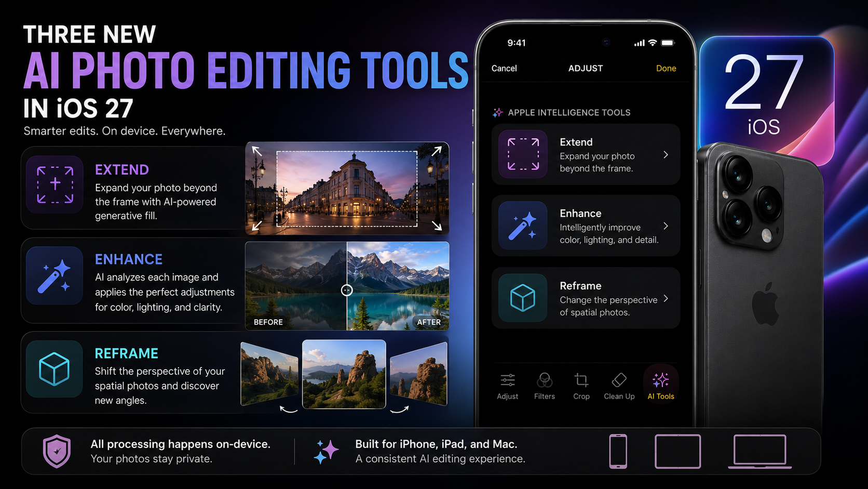This screenshot has width=868, height=489.
Task: Click the before/after comparison slider handle
Action: coord(347,290)
